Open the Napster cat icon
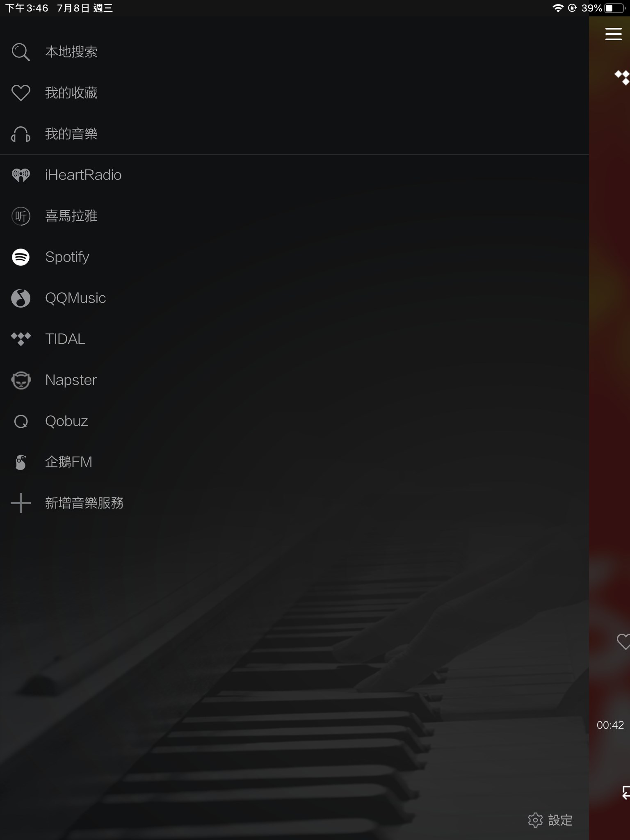The image size is (630, 840). 21,380
